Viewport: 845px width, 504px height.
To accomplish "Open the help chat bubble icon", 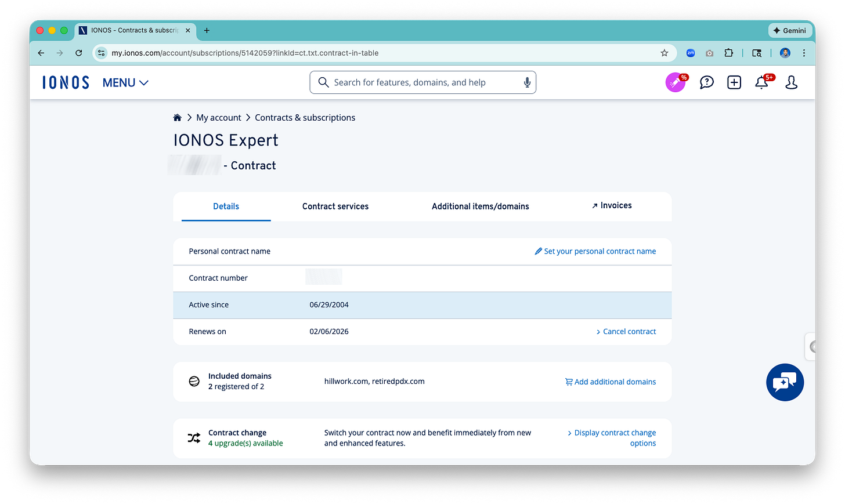I will point(706,82).
